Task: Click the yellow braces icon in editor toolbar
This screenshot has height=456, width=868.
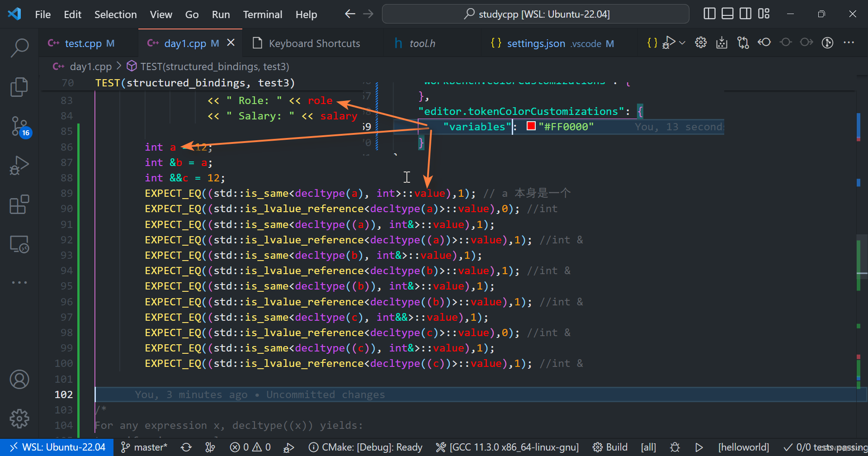Action: (652, 43)
